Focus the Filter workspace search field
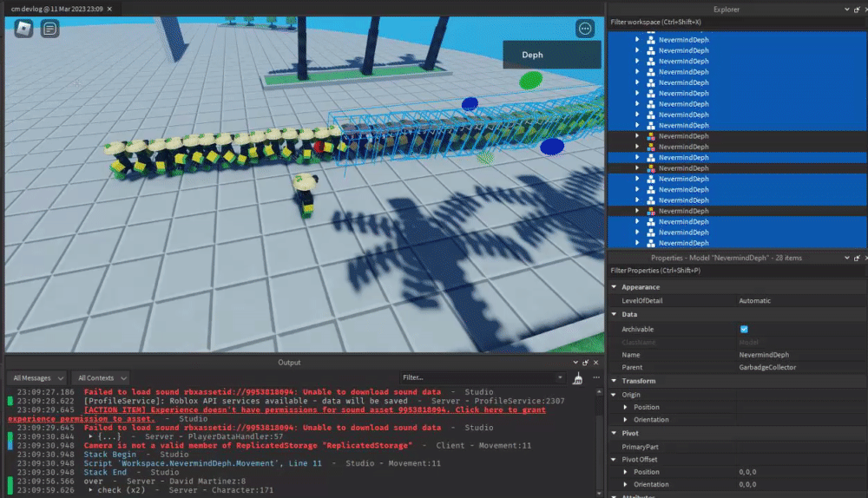Screen dimensions: 868x498 coord(736,23)
